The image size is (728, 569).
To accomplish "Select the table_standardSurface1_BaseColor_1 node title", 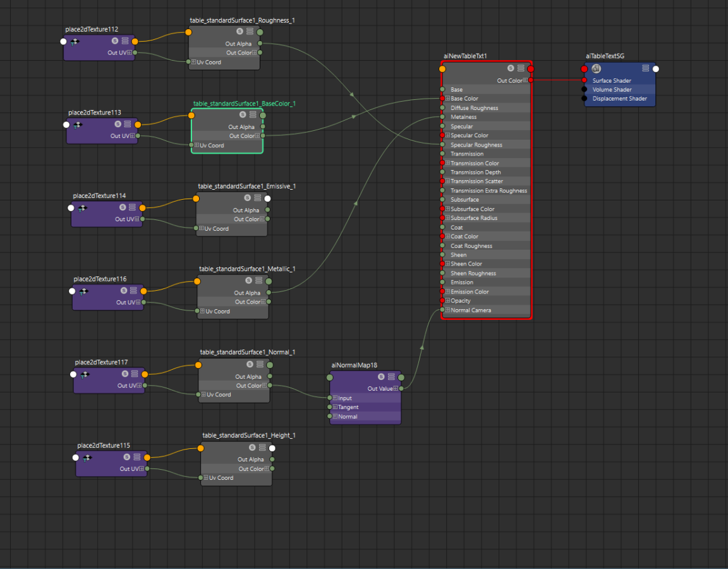I will click(x=245, y=104).
